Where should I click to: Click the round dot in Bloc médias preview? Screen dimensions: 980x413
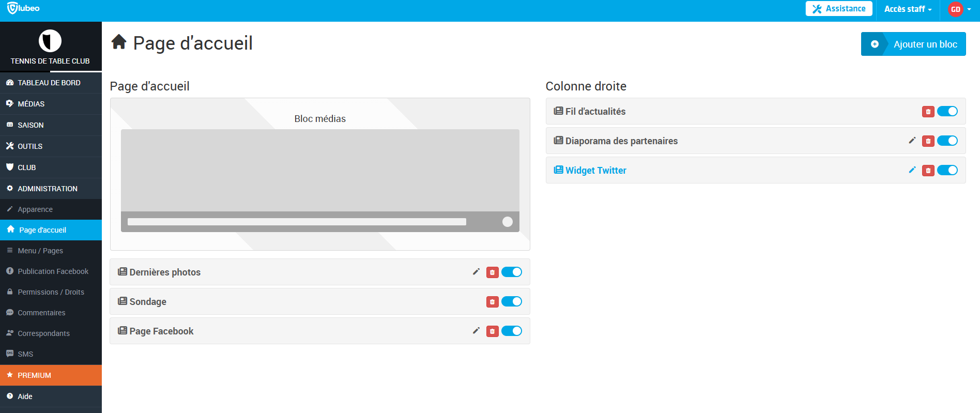click(508, 222)
